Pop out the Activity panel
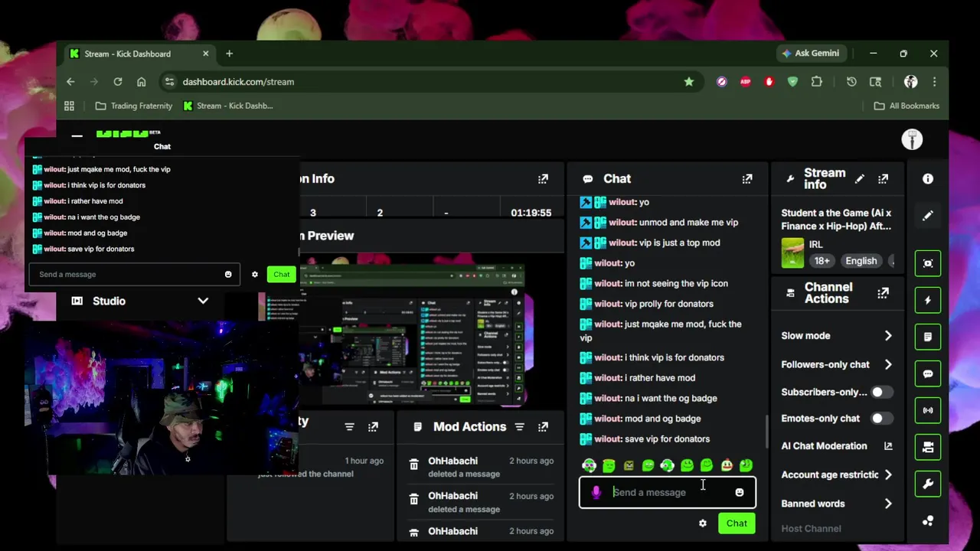980x551 pixels. (373, 427)
